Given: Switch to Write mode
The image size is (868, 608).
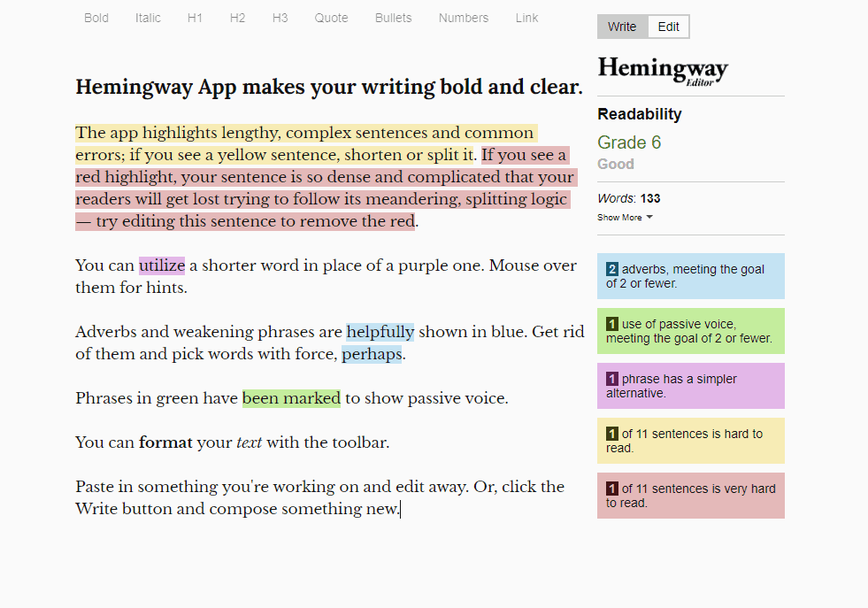Looking at the screenshot, I should tap(622, 27).
